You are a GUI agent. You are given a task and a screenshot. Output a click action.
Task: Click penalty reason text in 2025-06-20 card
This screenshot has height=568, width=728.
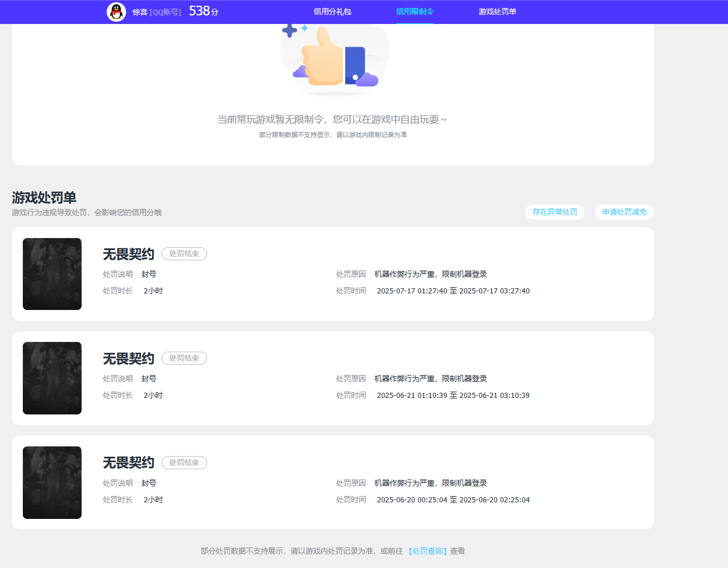[431, 484]
